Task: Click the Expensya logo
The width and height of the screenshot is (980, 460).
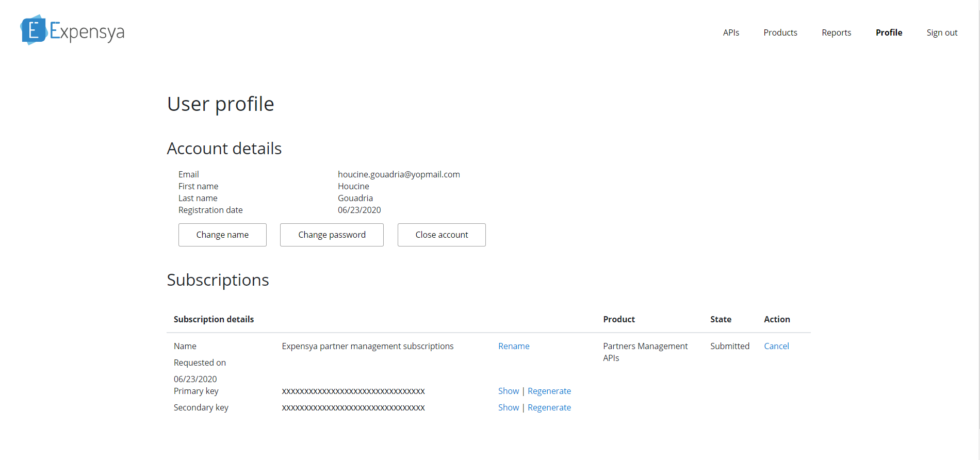Action: pos(72,30)
